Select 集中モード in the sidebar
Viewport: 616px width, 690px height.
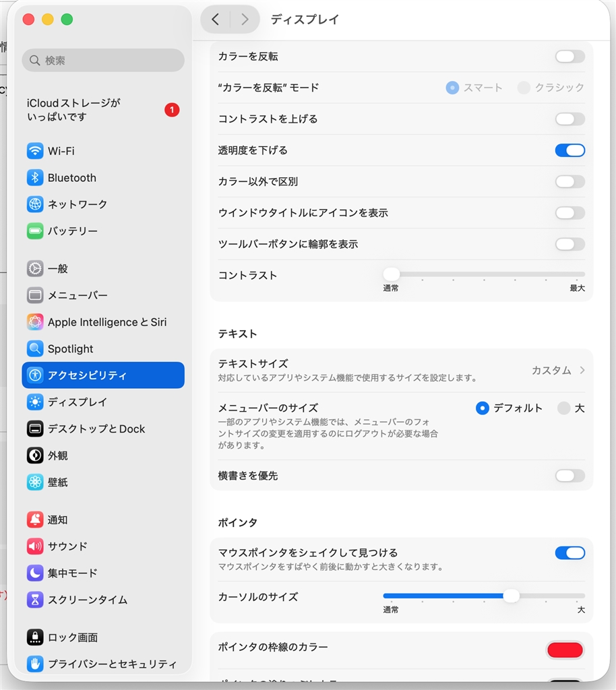click(103, 573)
